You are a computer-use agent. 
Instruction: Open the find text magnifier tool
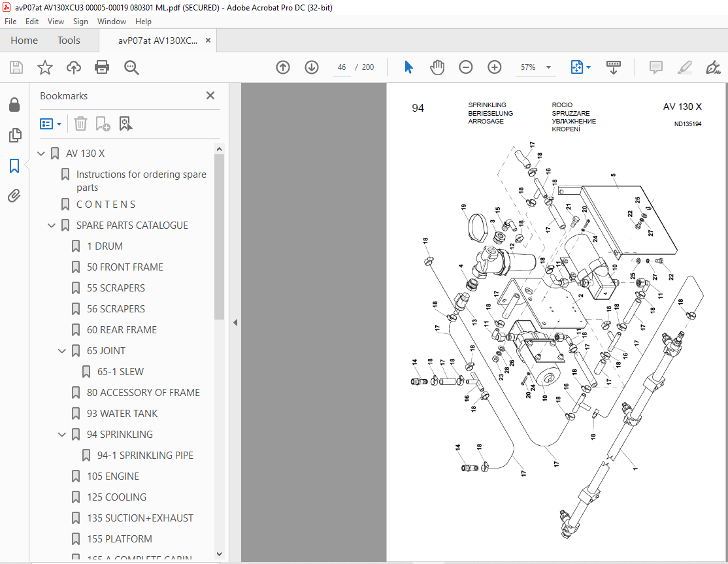(131, 67)
